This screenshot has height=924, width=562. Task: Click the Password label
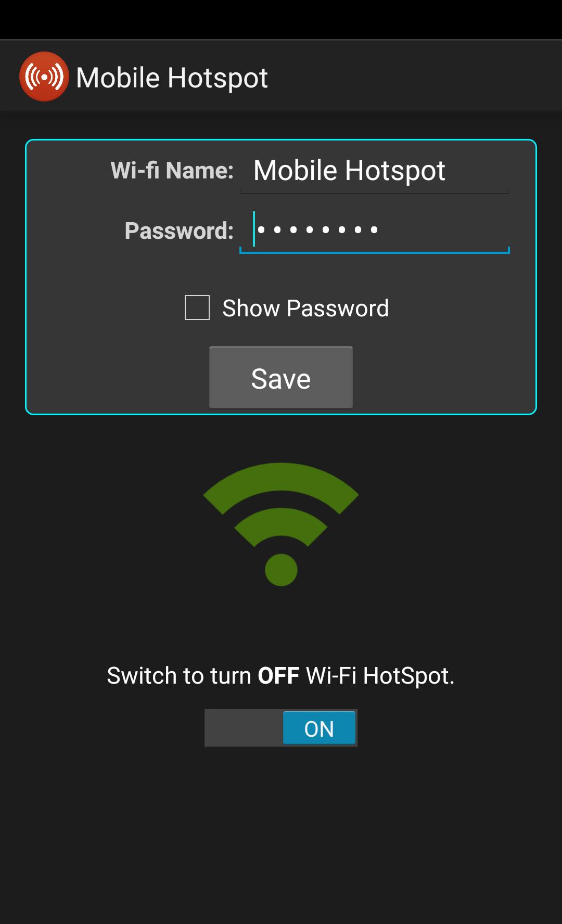(x=179, y=230)
